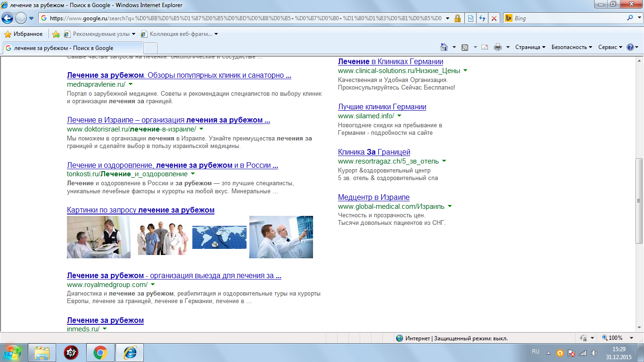
Task: Open the Страница menu
Action: tap(530, 47)
